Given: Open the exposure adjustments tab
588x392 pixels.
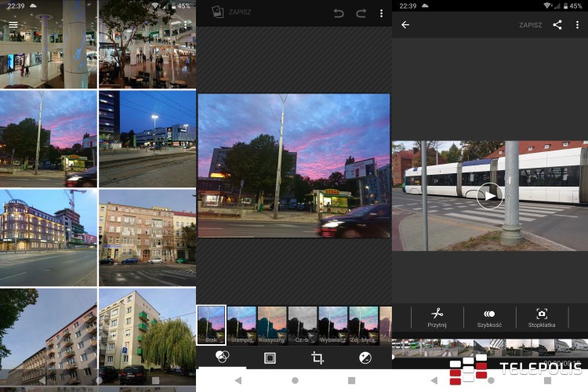Looking at the screenshot, I should tap(365, 358).
